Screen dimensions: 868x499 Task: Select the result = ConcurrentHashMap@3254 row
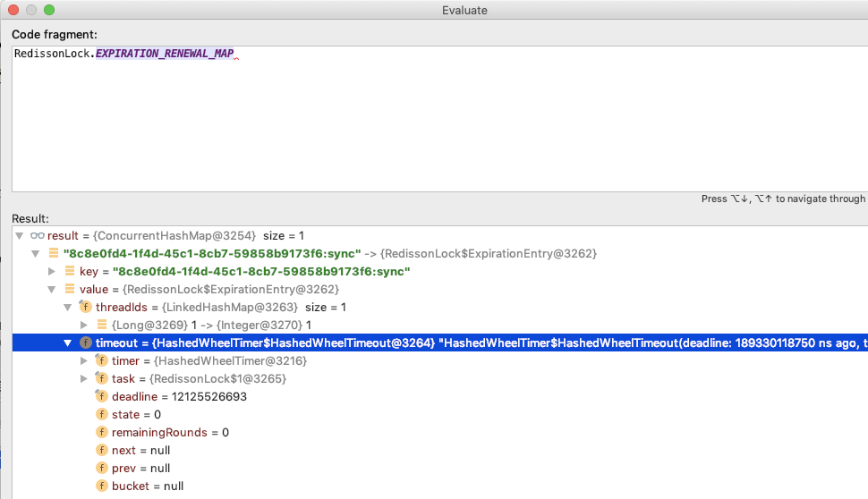[x=440, y=236]
